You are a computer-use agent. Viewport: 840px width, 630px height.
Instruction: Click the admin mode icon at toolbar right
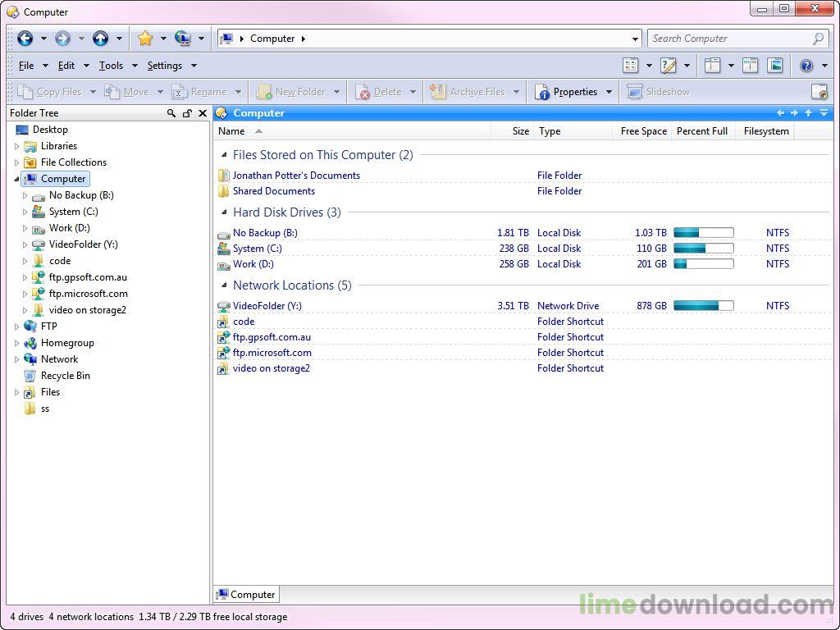[819, 92]
